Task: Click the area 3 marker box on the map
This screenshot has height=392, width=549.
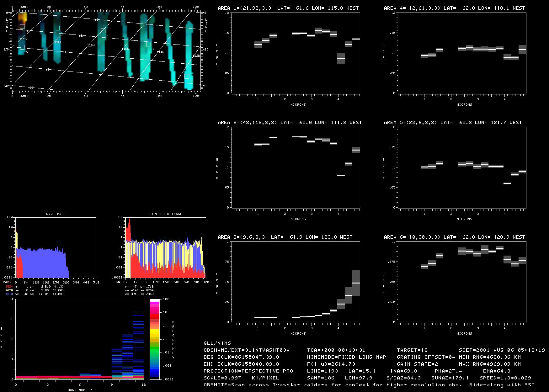Action: (x=22, y=27)
